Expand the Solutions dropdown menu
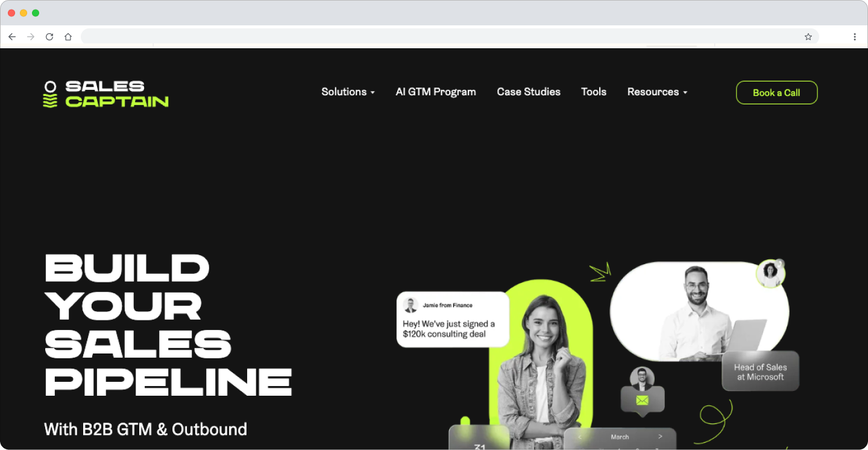Screen dimensions: 868x450 pos(348,92)
